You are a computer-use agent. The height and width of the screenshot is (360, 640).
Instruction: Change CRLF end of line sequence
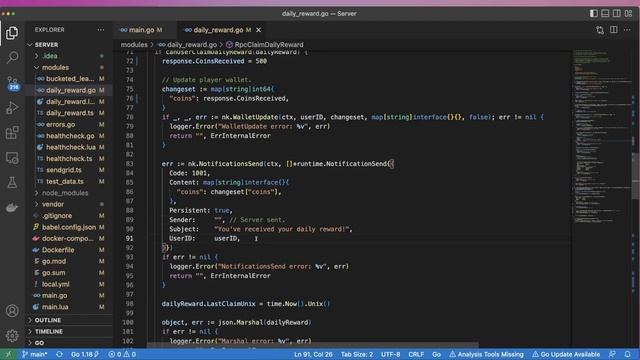[x=416, y=354]
